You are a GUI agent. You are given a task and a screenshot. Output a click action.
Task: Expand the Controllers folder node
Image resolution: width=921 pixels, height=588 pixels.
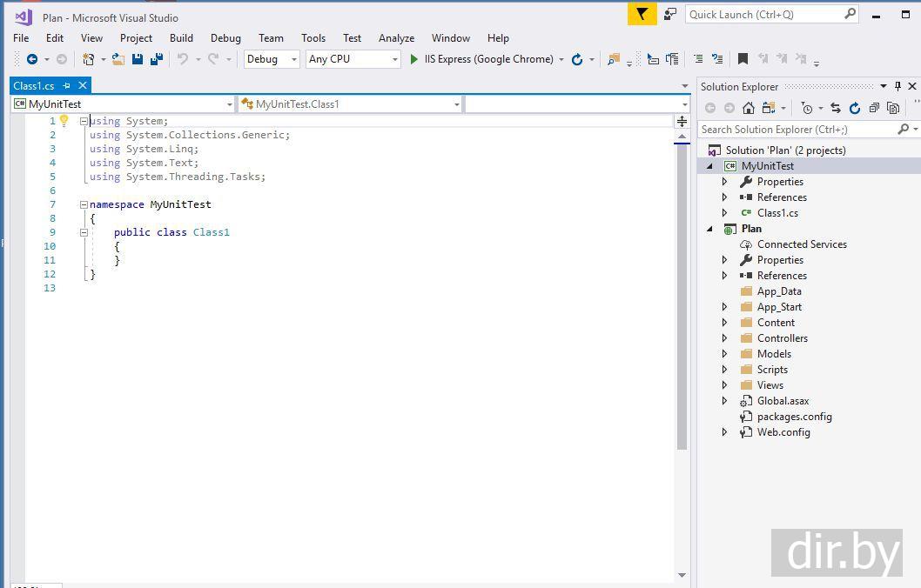[x=724, y=338]
